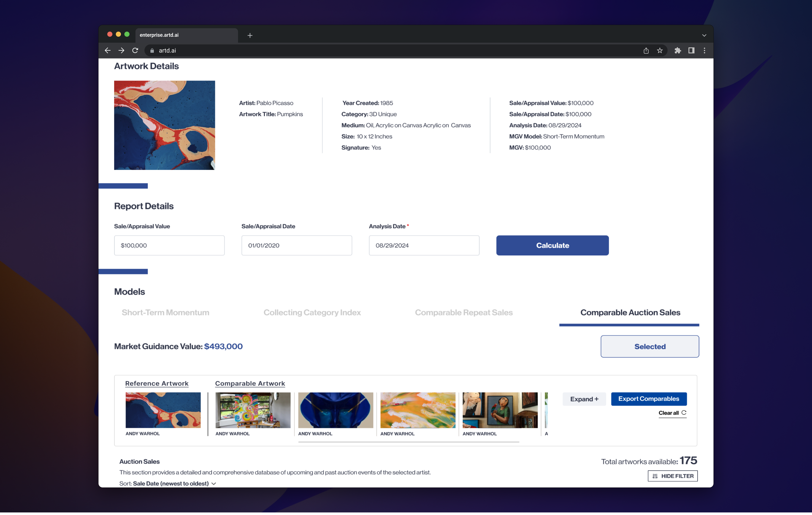Viewport: 812px width, 515px height.
Task: Click the 'MGV Model: Short-Term Momentum' text
Action: [556, 136]
